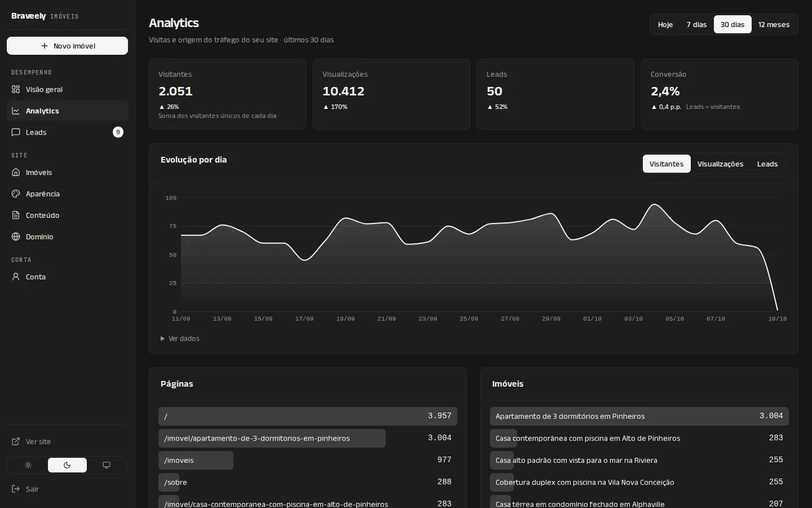The width and height of the screenshot is (812, 508).
Task: Click the root page "/" bar row
Action: tap(308, 416)
